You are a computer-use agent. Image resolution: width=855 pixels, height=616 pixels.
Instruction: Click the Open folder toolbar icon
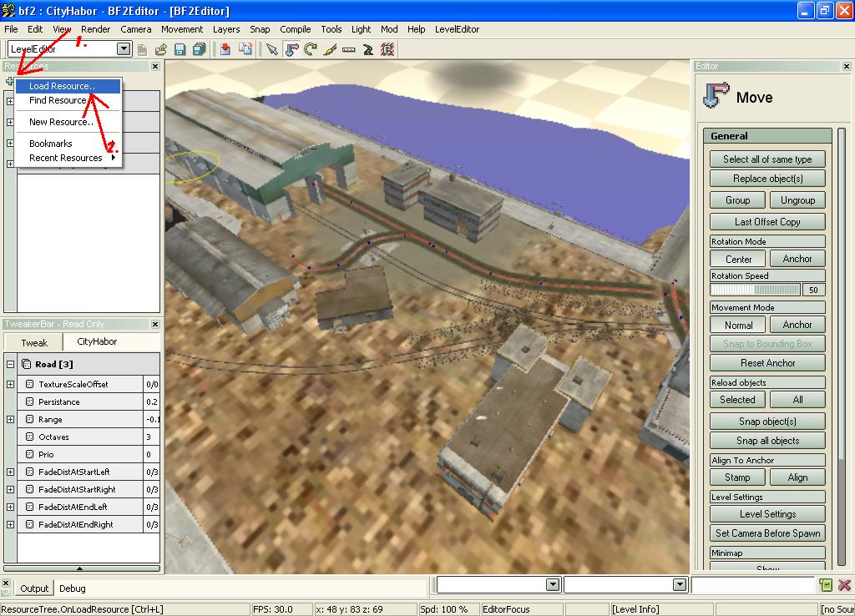coord(161,49)
